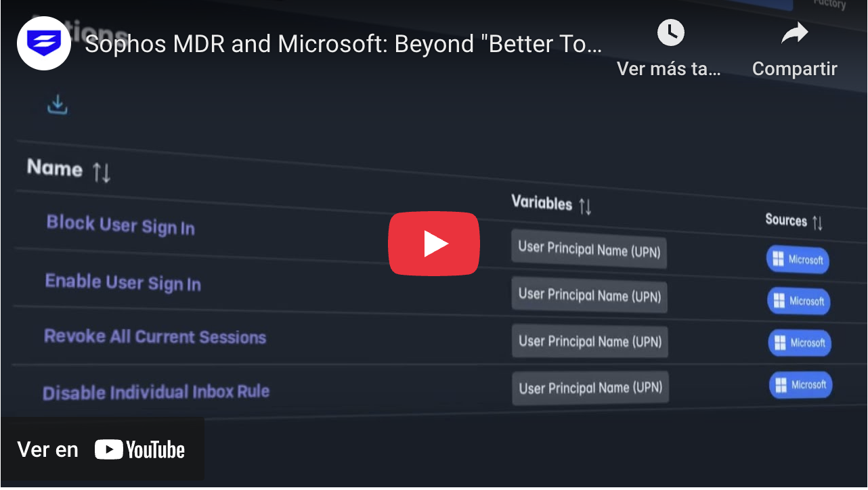Open the video title link

(x=343, y=45)
